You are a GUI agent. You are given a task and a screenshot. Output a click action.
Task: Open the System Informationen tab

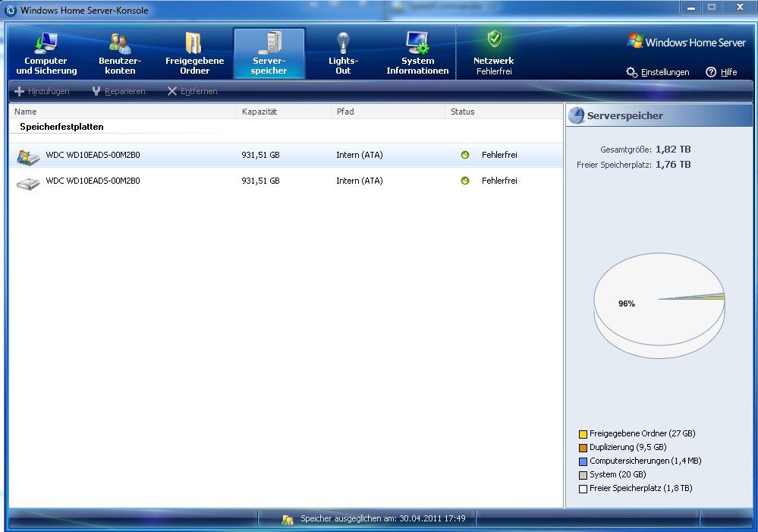pos(417,53)
